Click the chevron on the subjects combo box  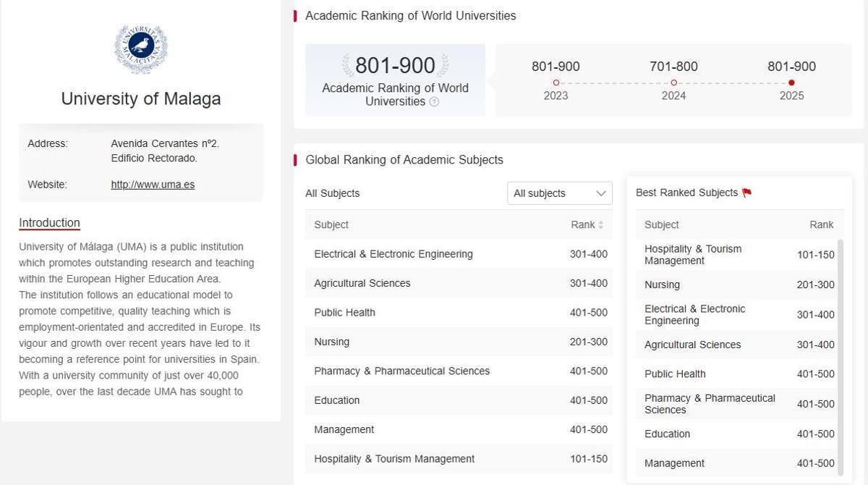click(600, 193)
